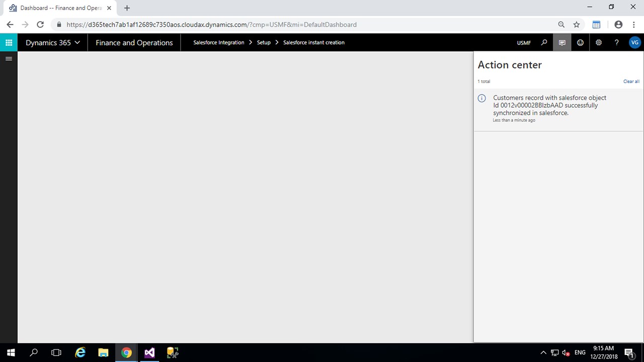Click Clear all in the Action center
Image resolution: width=644 pixels, height=362 pixels.
(x=631, y=81)
